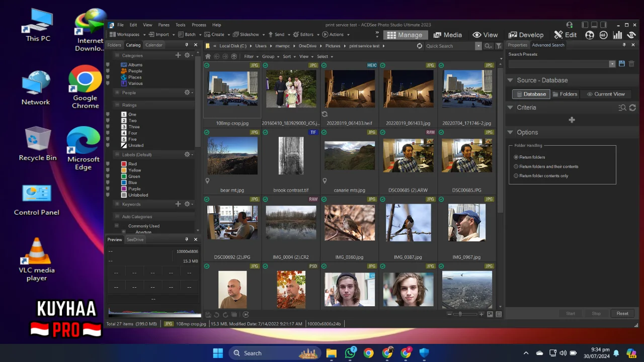Open the Group dropdown
The width and height of the screenshot is (644, 362).
[270, 56]
